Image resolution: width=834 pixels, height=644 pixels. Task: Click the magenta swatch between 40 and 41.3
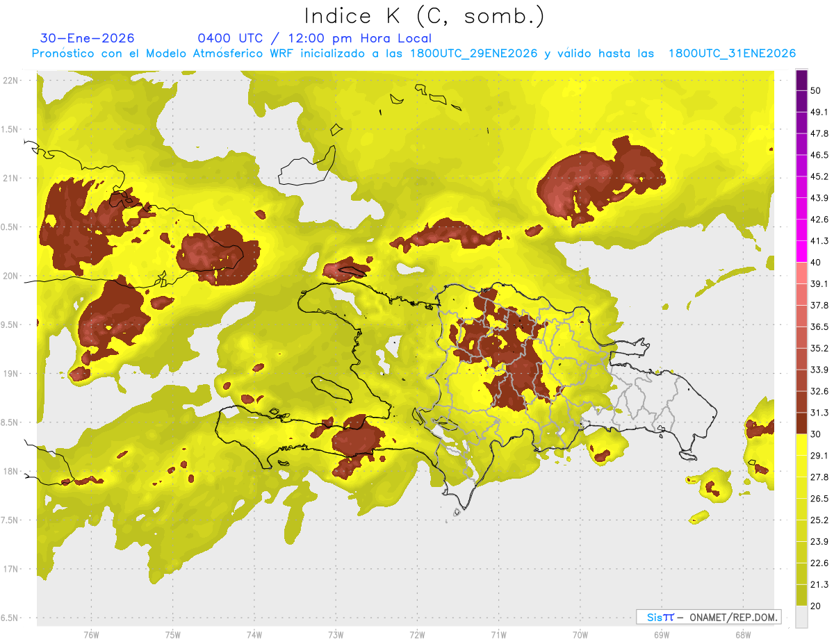pyautogui.click(x=801, y=251)
